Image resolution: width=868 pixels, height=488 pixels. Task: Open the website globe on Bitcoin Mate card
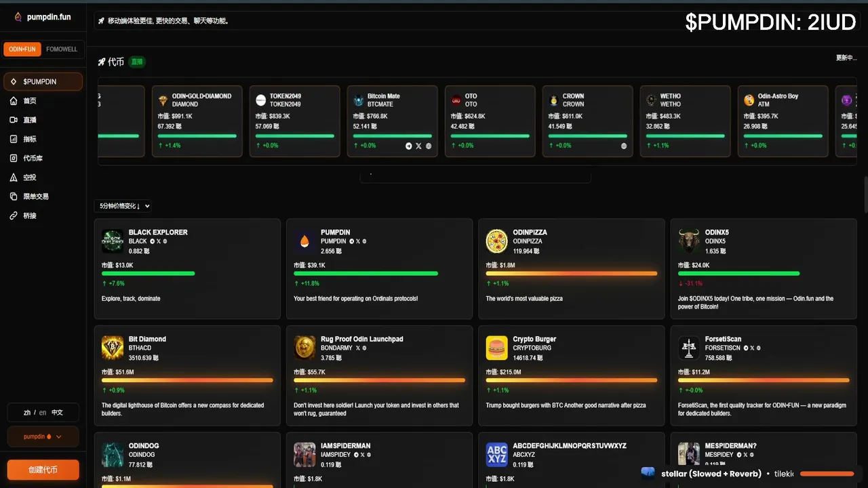(x=429, y=146)
